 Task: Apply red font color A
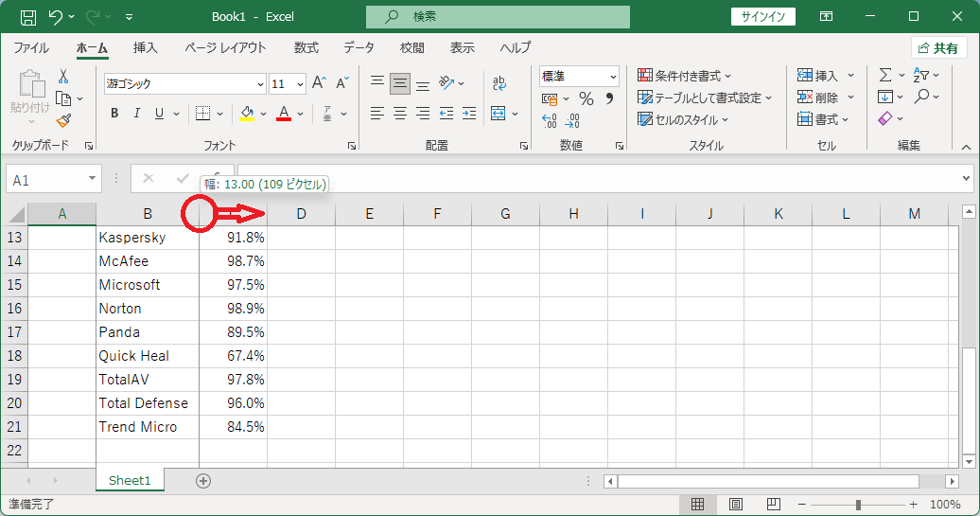(x=284, y=114)
